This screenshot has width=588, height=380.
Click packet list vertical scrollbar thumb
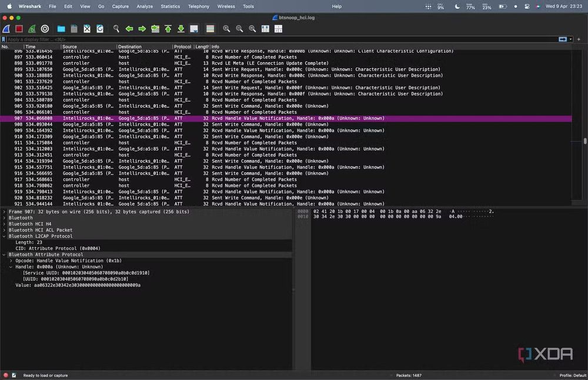(x=585, y=142)
